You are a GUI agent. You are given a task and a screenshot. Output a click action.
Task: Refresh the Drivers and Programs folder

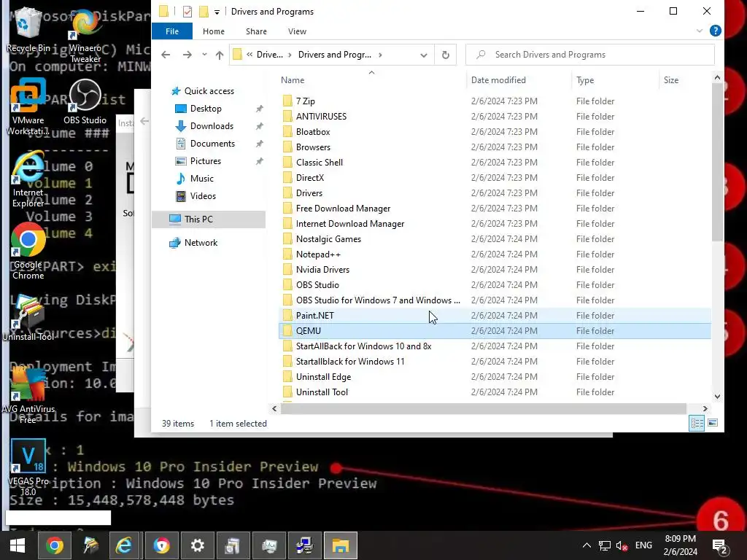446,55
